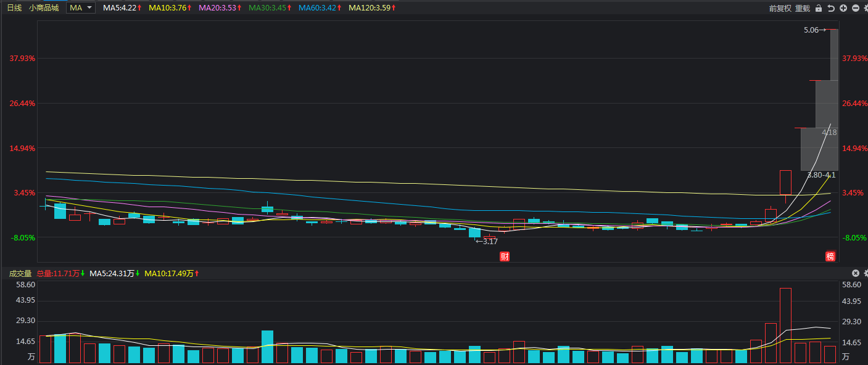Open chart settings gear at top right
Screen dimensions: 868x365
[866, 8]
